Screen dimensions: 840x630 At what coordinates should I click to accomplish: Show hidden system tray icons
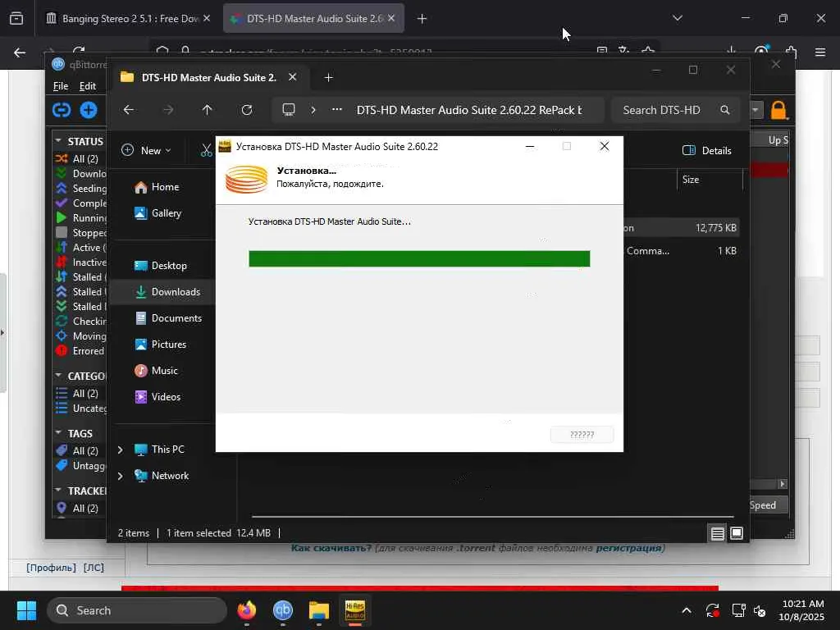tap(687, 610)
